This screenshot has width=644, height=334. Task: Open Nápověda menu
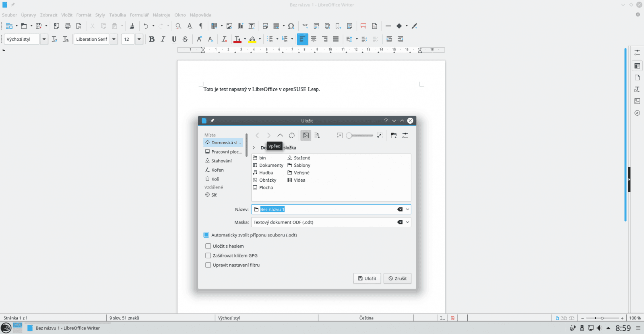pyautogui.click(x=200, y=15)
